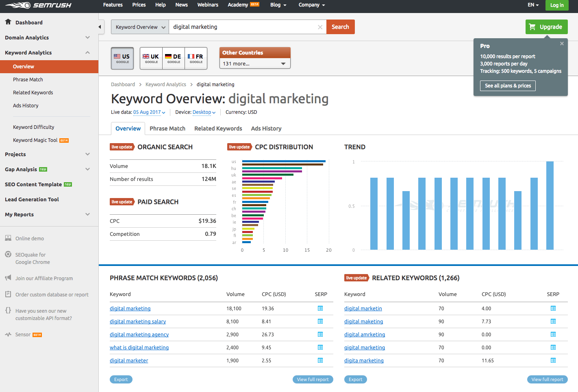This screenshot has width=578, height=392.
Task: Click the Online demo icon
Action: [8, 238]
